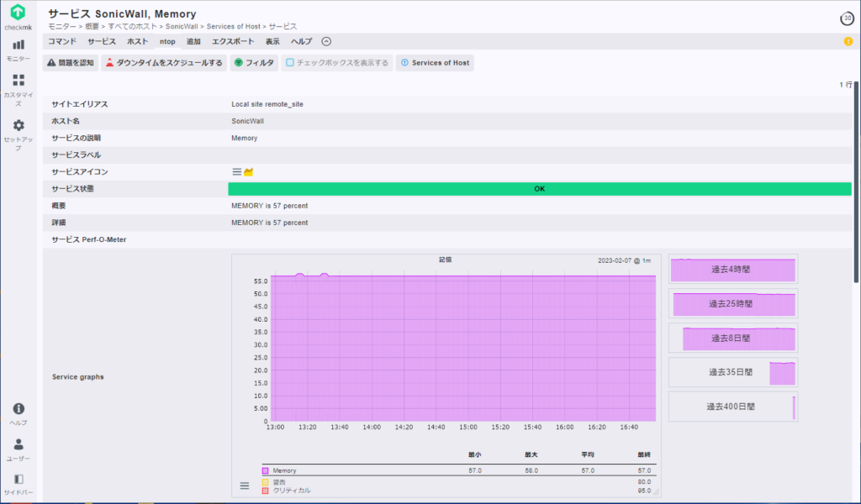The width and height of the screenshot is (861, 504).
Task: Click the summary text MEMORY is 57 percent
Action: (x=270, y=206)
